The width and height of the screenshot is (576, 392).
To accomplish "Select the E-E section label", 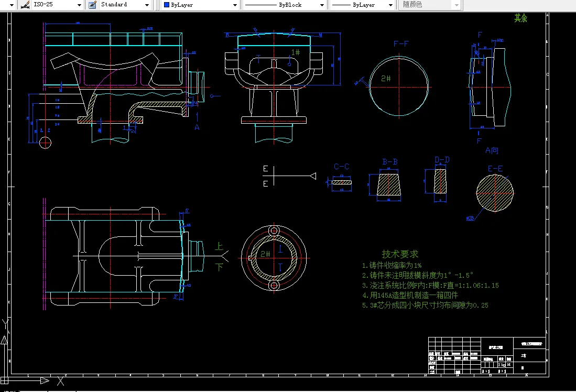I will tap(495, 169).
